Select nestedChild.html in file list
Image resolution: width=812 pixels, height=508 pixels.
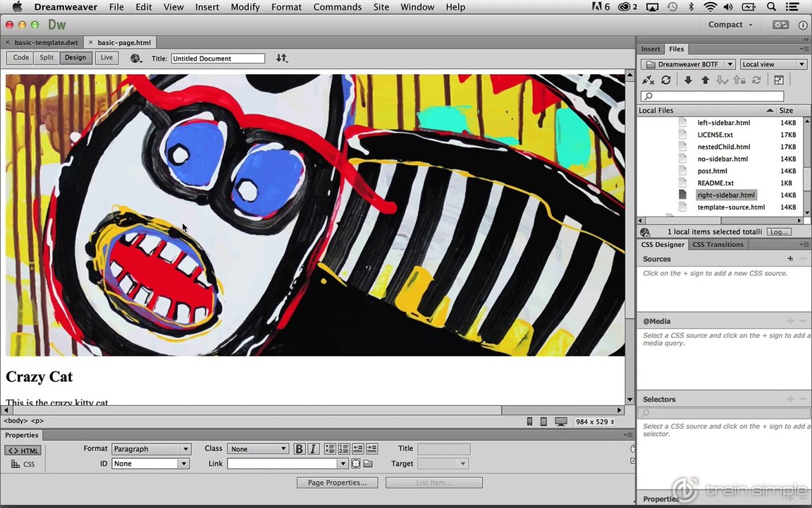(723, 147)
